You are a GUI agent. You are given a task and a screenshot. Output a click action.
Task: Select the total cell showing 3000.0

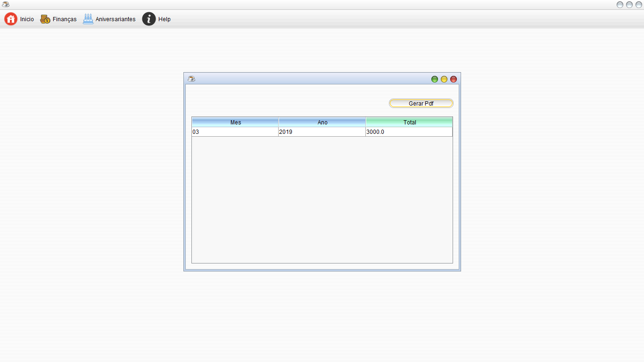(x=409, y=132)
